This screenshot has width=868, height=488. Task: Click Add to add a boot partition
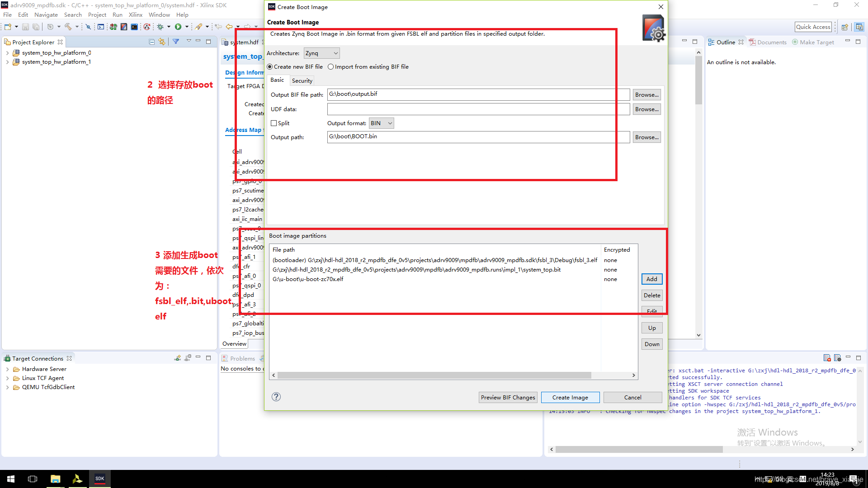click(651, 279)
